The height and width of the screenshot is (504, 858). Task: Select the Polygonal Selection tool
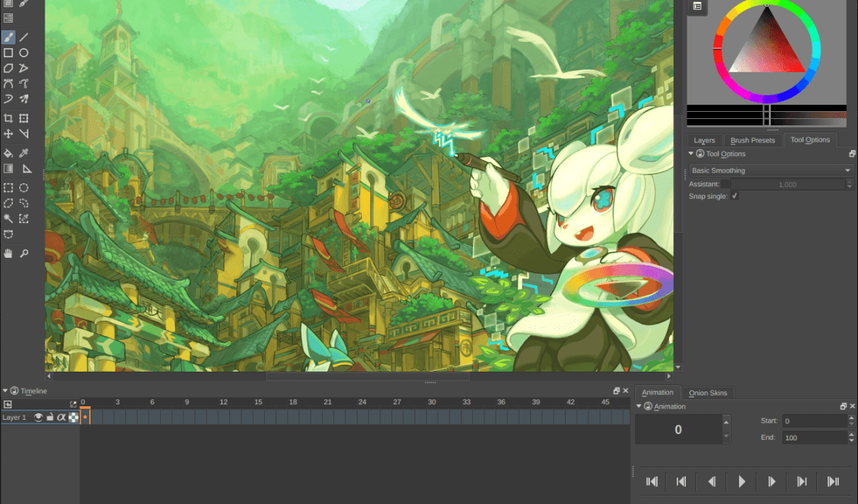[x=8, y=203]
